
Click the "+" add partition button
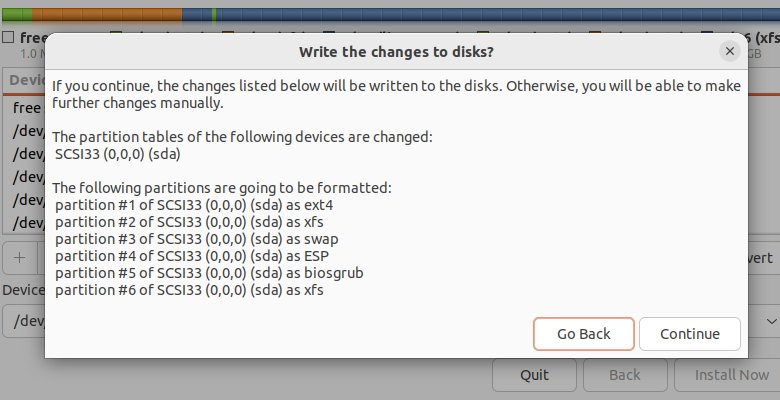click(20, 257)
